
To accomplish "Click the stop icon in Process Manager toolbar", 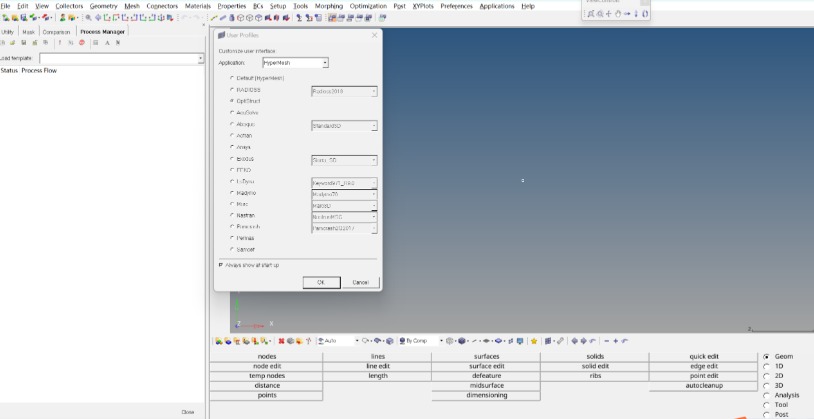I will coord(81,43).
